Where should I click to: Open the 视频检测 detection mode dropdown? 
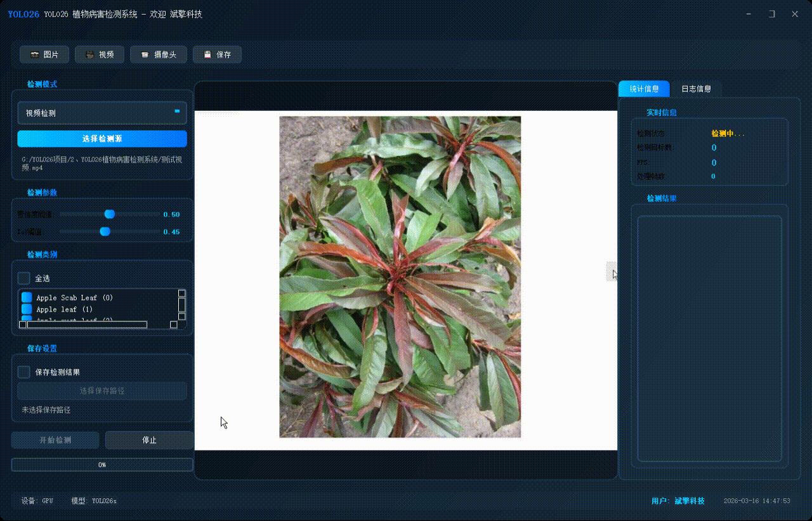102,113
